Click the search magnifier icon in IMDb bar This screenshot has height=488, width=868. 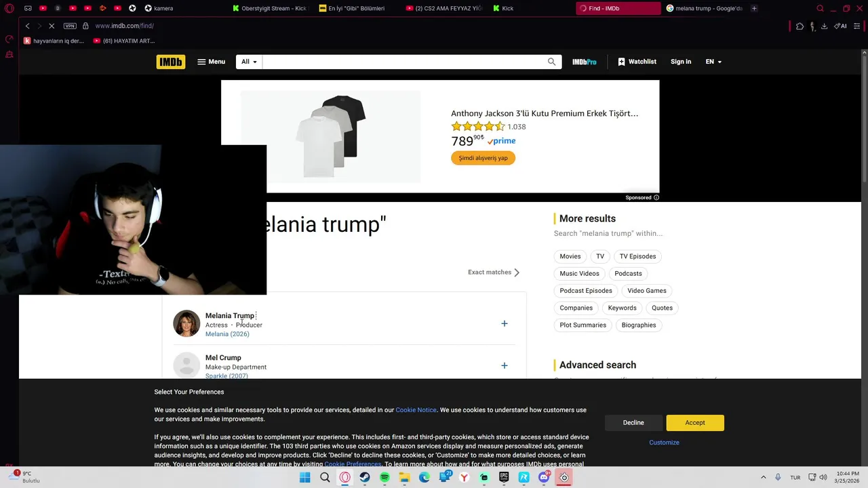click(x=552, y=62)
